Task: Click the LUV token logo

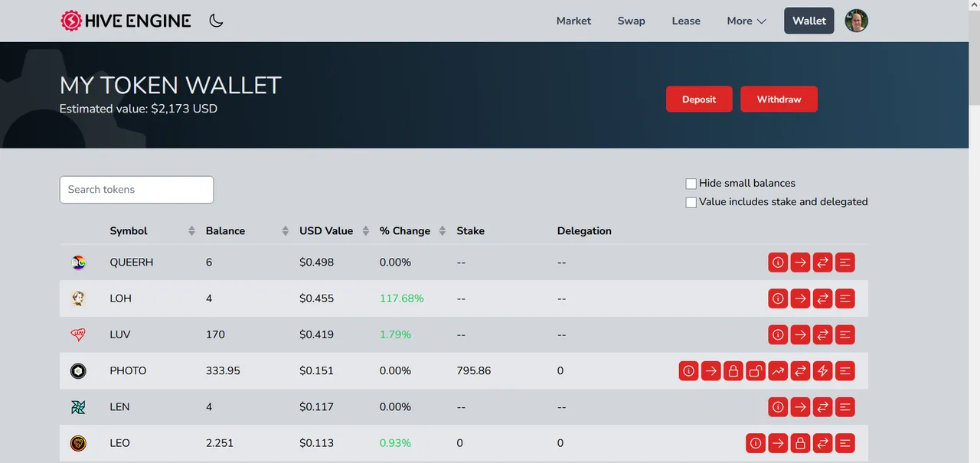Action: 78,334
